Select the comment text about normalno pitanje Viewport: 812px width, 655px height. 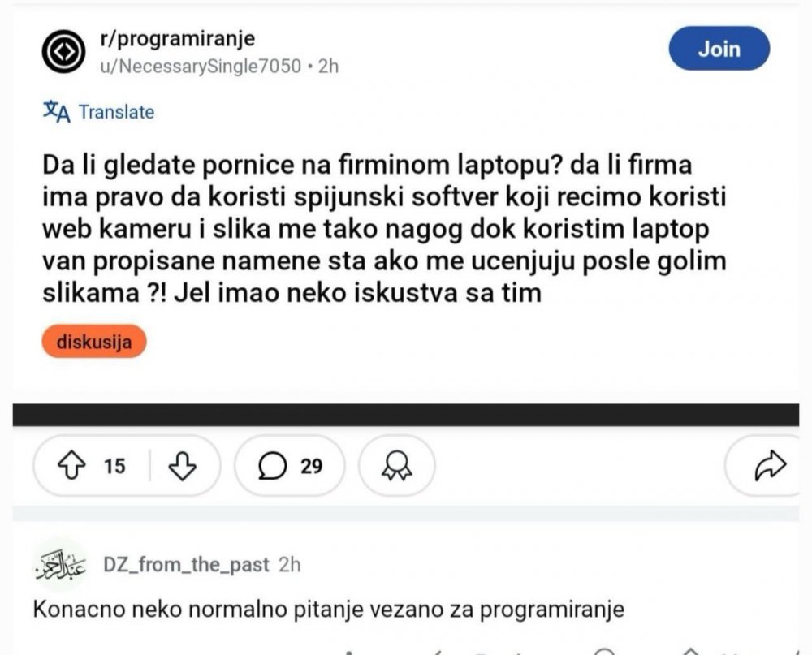[x=329, y=610]
